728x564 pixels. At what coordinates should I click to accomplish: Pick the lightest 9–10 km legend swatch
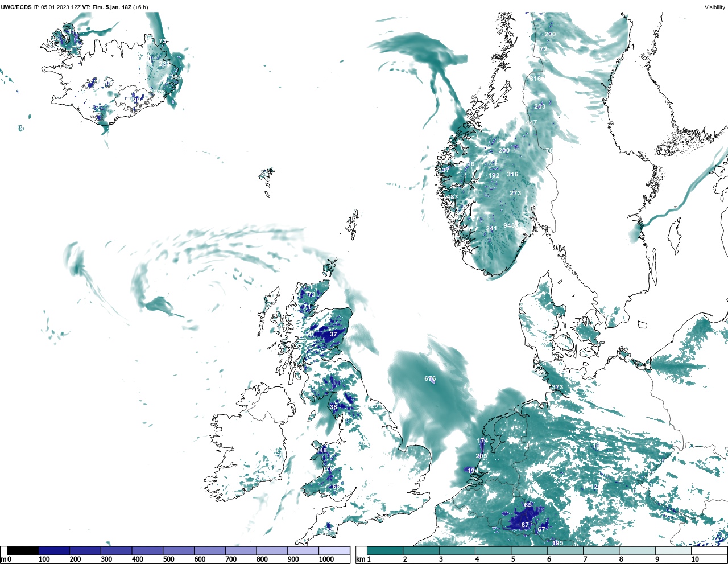coord(673,551)
